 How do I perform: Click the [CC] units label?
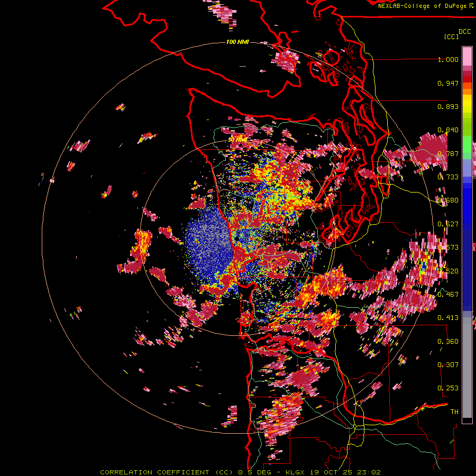point(451,36)
